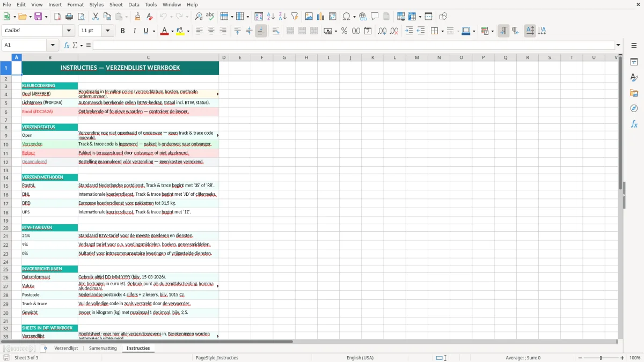The width and height of the screenshot is (644, 362).
Task: Toggle Center Horizontally alignment
Action: [x=211, y=31]
